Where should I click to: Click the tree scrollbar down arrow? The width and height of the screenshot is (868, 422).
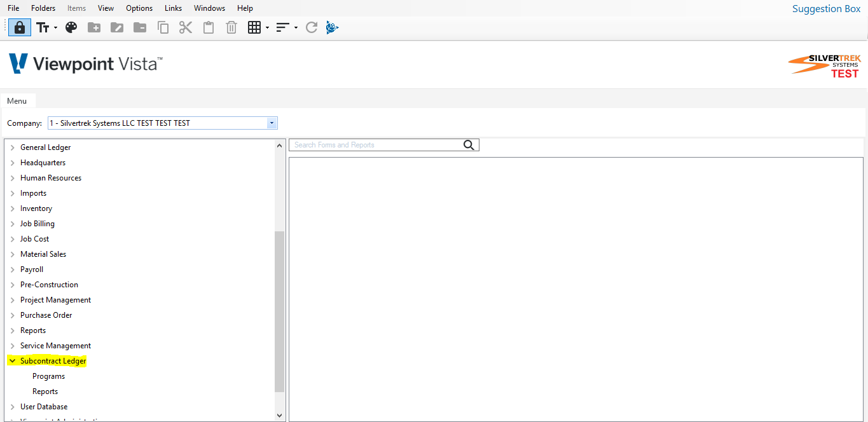point(280,415)
